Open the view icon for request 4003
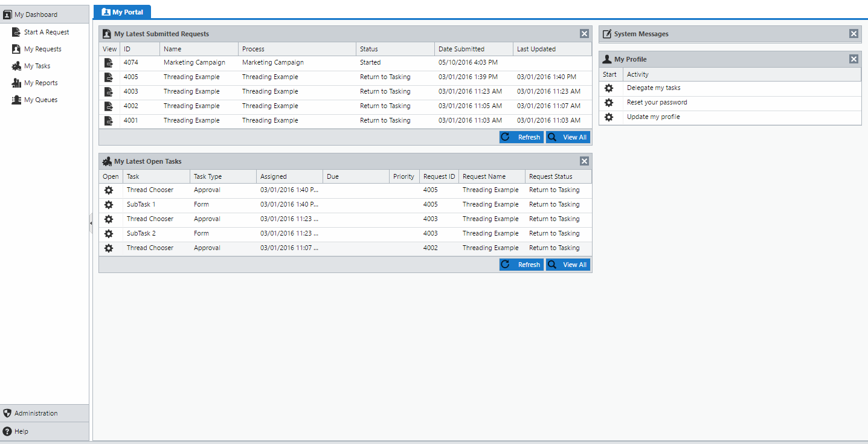Image resolution: width=868 pixels, height=444 pixels. coord(109,92)
